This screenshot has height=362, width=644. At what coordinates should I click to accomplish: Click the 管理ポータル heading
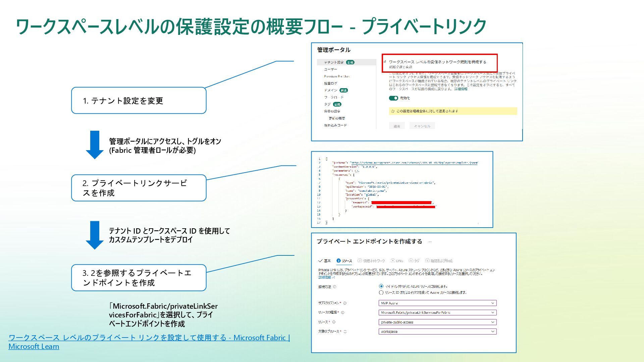tap(334, 50)
